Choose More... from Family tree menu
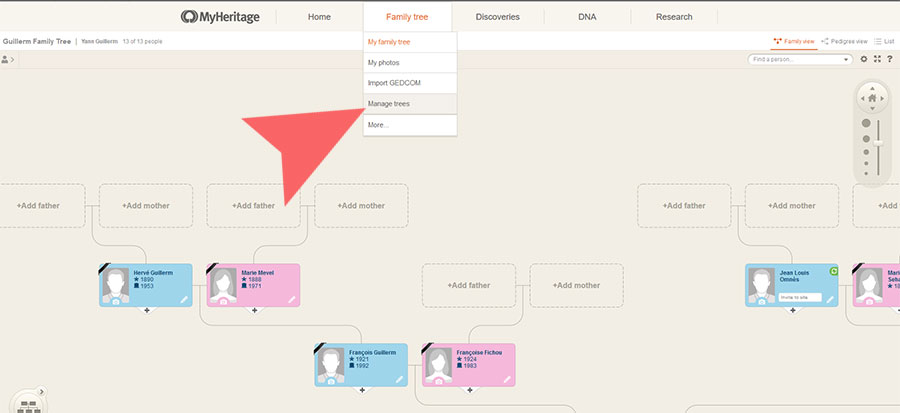 (410, 125)
